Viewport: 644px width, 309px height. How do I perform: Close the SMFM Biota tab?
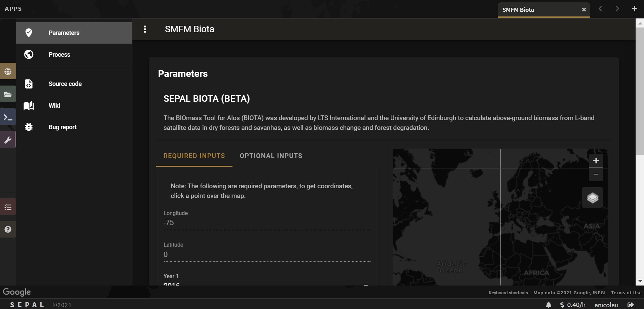click(x=584, y=10)
